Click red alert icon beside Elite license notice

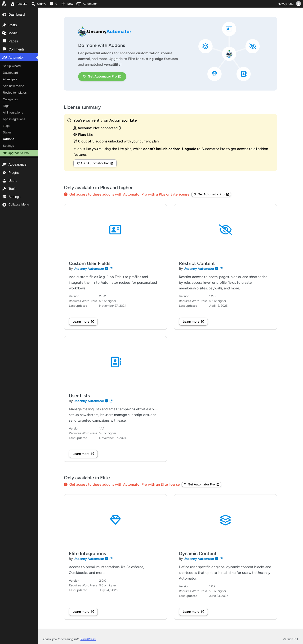[66, 484]
